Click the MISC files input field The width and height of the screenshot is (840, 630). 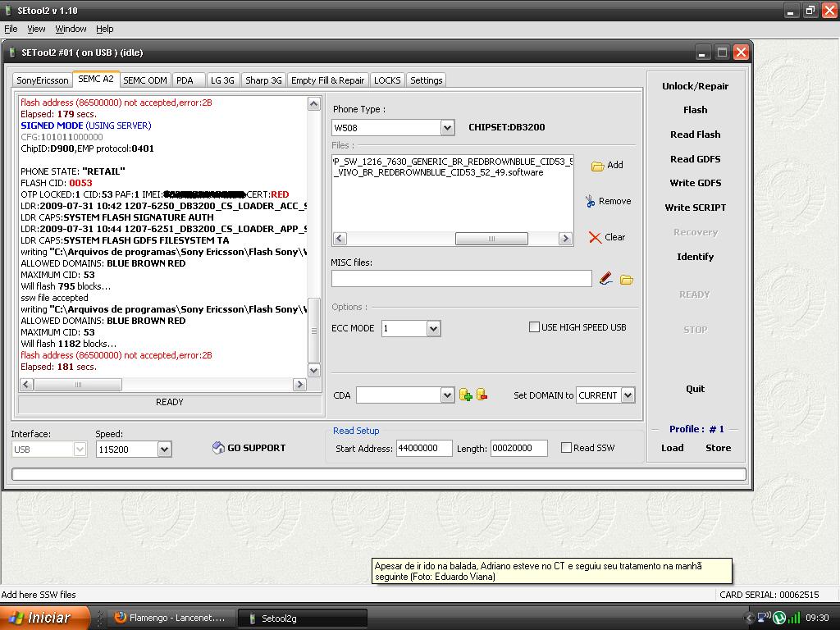pos(462,279)
